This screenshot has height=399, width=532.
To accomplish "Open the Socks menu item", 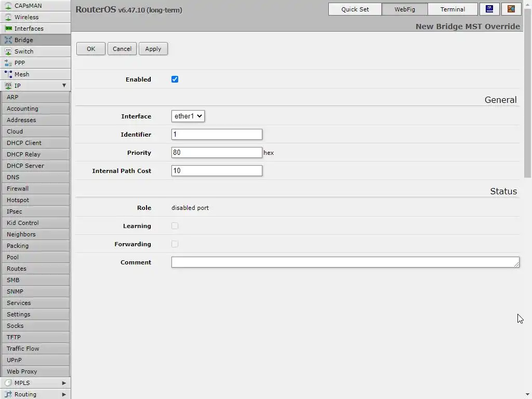I will [36, 326].
